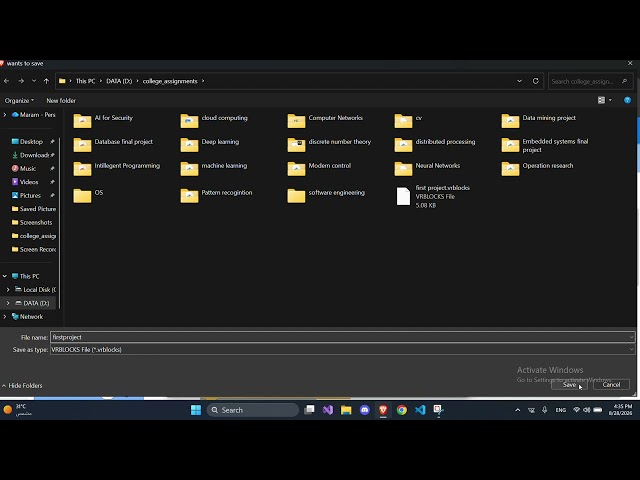Refresh the college_assignments folder view
This screenshot has width=640, height=480.
(536, 81)
